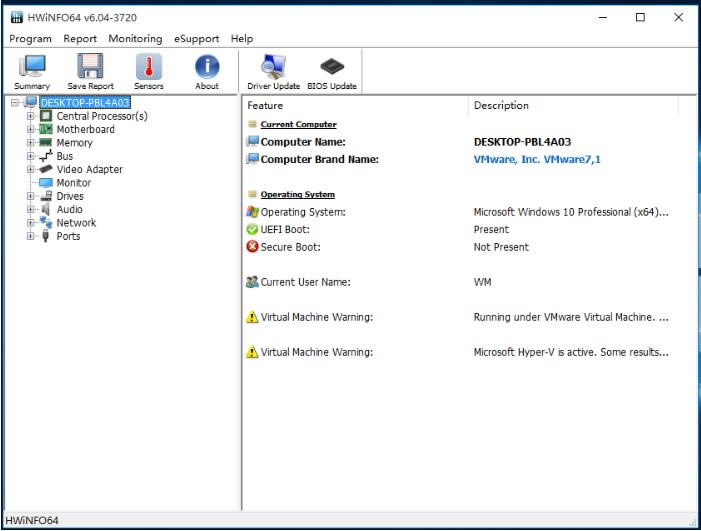Click the Monitor tree icon
Image resolution: width=701 pixels, height=531 pixels.
click(x=46, y=183)
